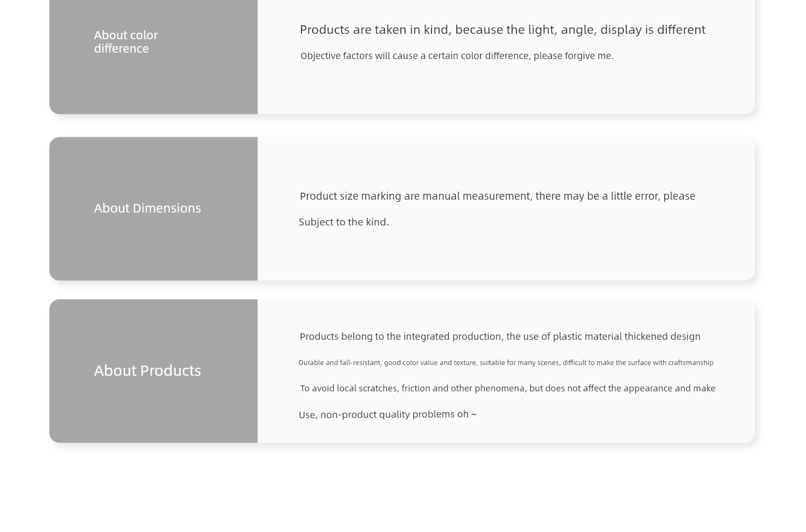Screen dimensions: 806x532
Task: Click the "Products belong to the integrated production" line
Action: [500, 337]
